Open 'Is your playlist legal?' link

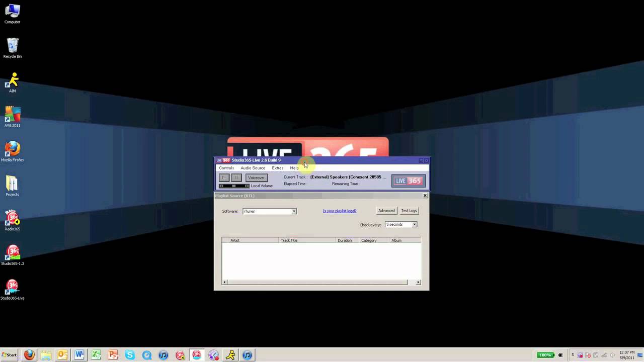(x=340, y=211)
